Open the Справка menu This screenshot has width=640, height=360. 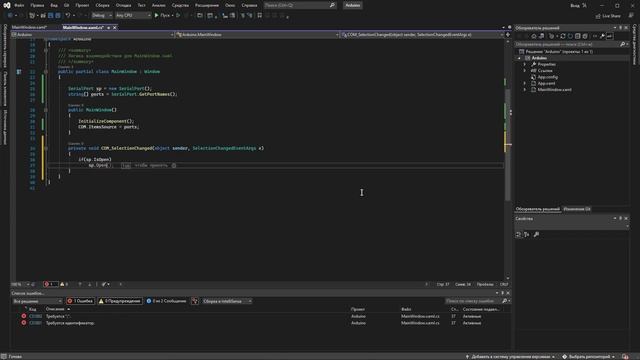tap(249, 5)
